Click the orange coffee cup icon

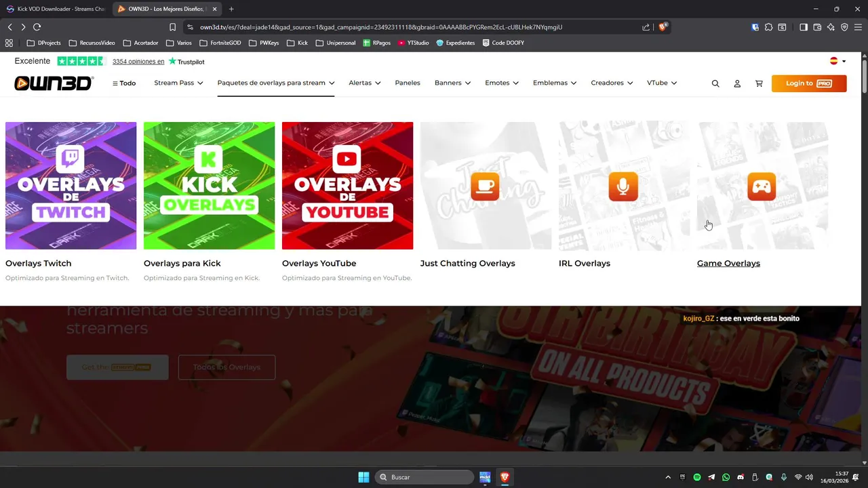click(485, 186)
